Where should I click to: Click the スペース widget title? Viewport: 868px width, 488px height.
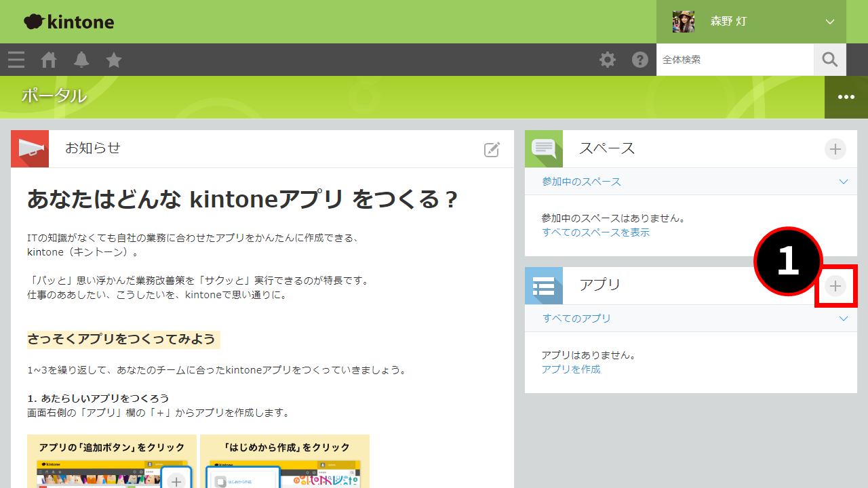tap(607, 148)
